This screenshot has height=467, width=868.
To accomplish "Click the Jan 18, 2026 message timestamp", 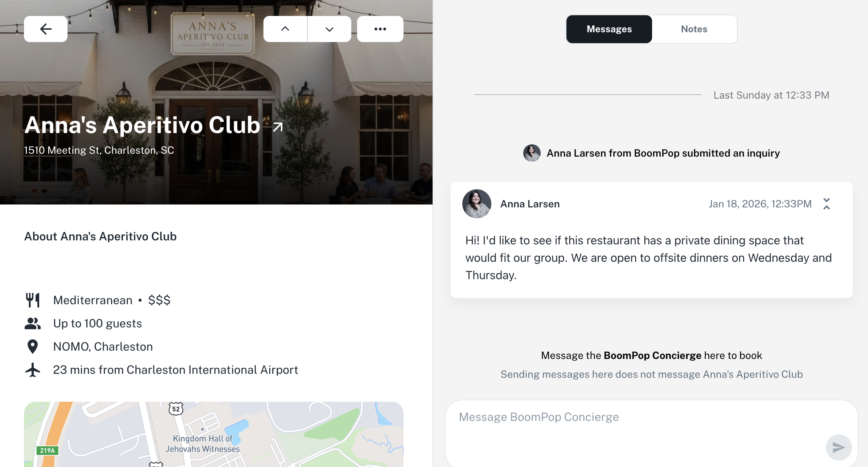I will tap(760, 204).
